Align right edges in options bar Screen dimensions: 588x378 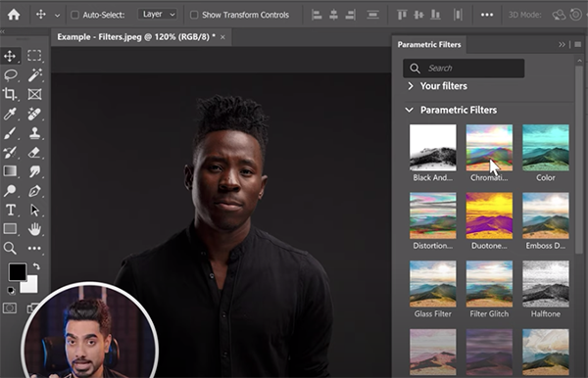click(350, 15)
